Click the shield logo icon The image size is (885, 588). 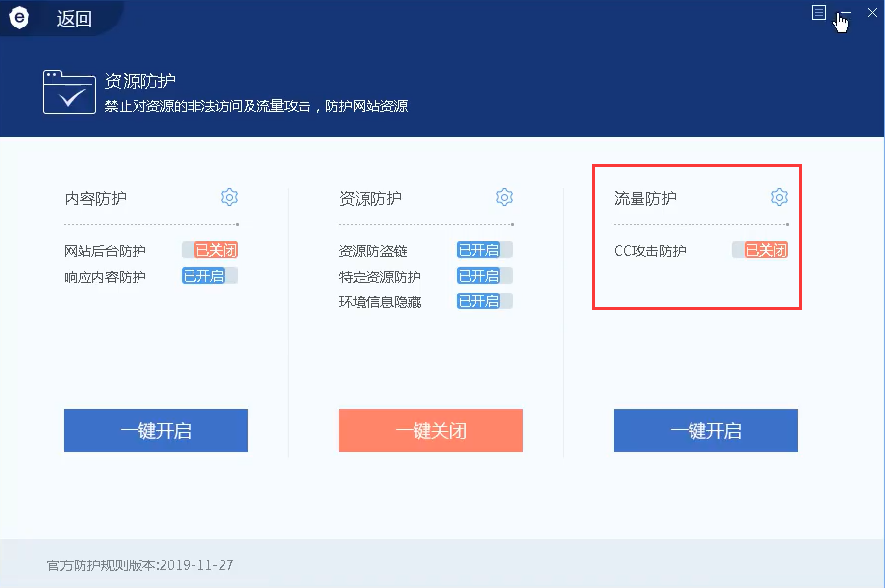click(x=20, y=18)
